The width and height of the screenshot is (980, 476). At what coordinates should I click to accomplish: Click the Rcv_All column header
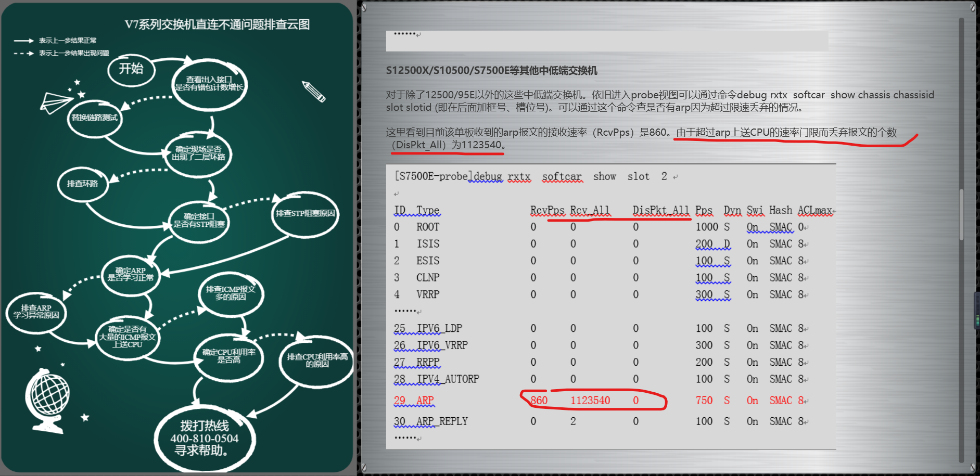(590, 211)
